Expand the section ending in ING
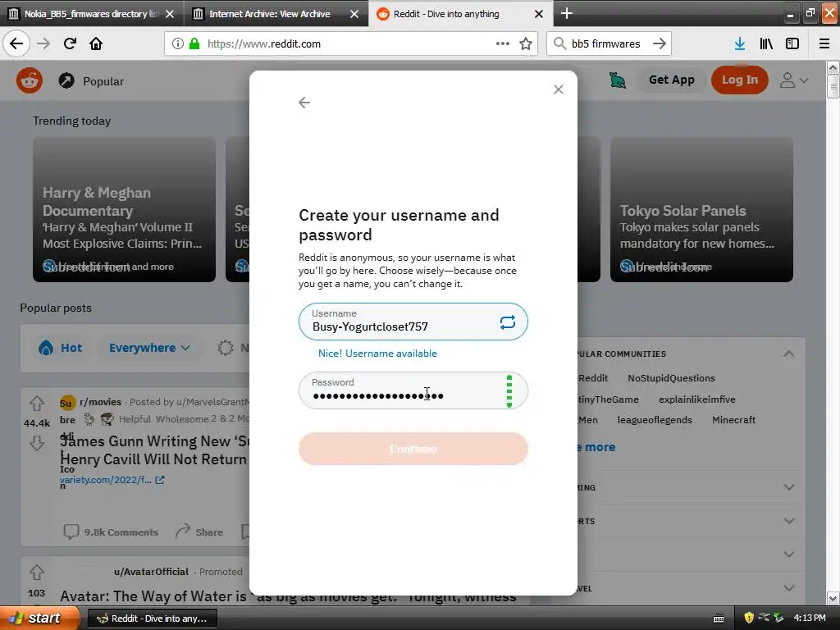Viewport: 840px width, 630px height. pyautogui.click(x=788, y=487)
